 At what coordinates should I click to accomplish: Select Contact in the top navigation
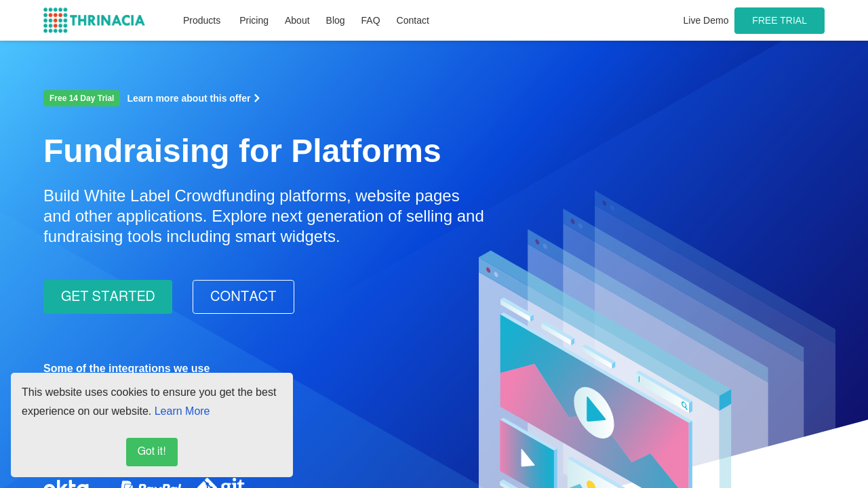412,20
